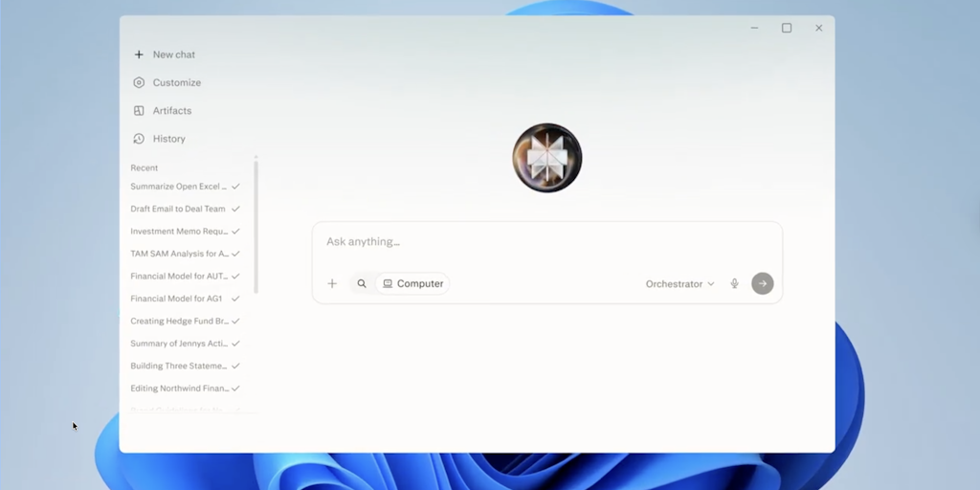Open the Orchestrator model dropdown
Screen dimensions: 980x490
coord(680,283)
